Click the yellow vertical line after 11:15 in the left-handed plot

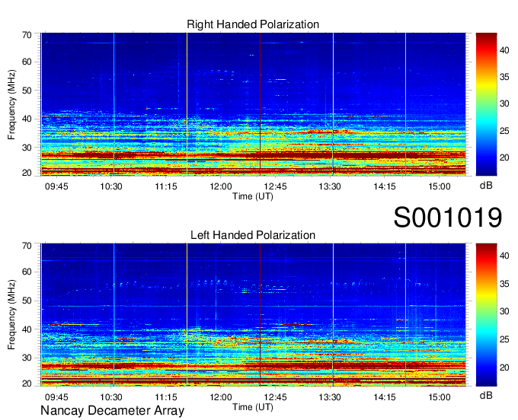pyautogui.click(x=187, y=315)
